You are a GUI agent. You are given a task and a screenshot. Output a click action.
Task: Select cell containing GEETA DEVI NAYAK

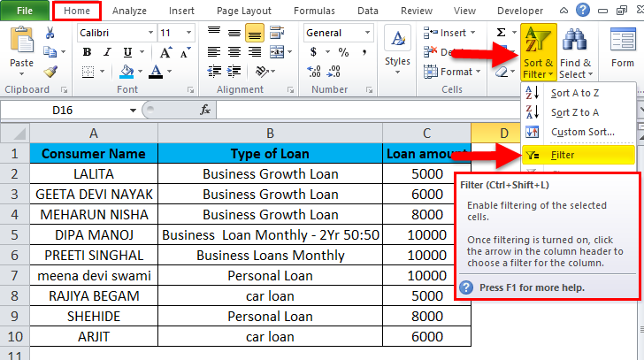pyautogui.click(x=94, y=195)
